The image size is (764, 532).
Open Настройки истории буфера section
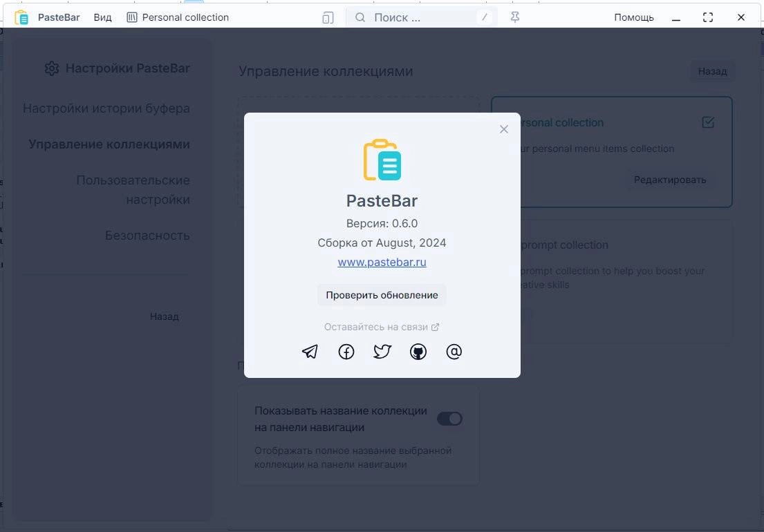tap(106, 108)
